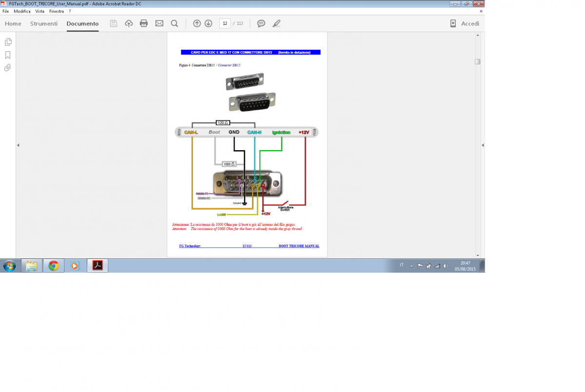The height and width of the screenshot is (392, 585).
Task: Show bookmarks panel in sidebar
Action: click(8, 55)
